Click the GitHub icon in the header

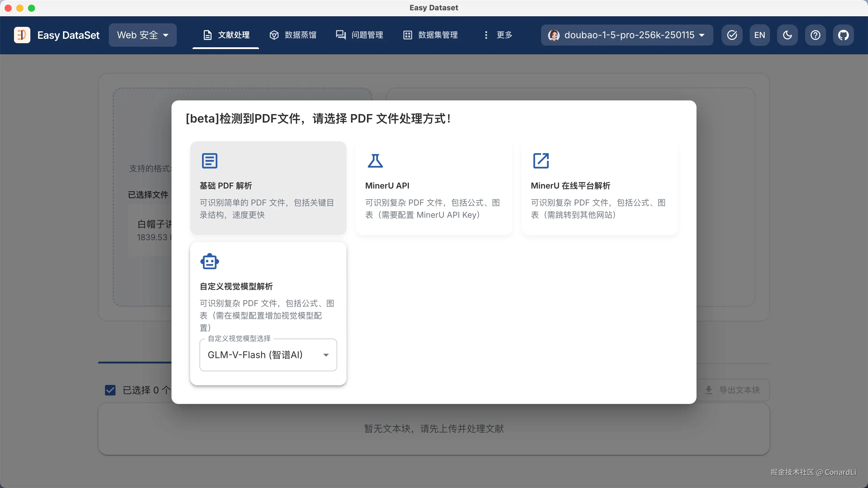[x=843, y=35]
